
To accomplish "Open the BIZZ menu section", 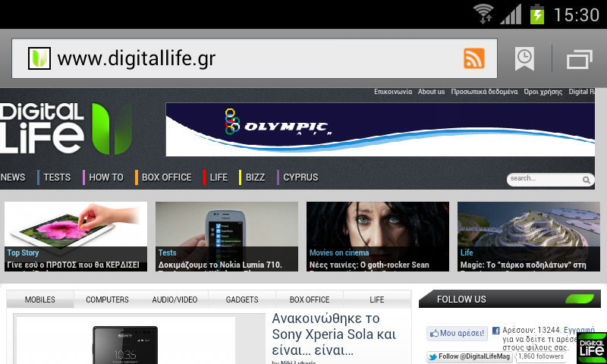I will pos(255,177).
